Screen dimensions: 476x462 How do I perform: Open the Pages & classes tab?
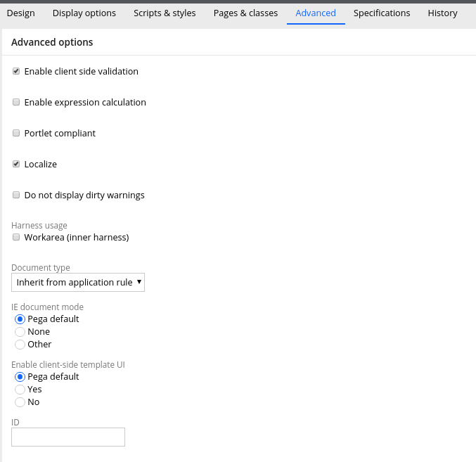tap(245, 13)
